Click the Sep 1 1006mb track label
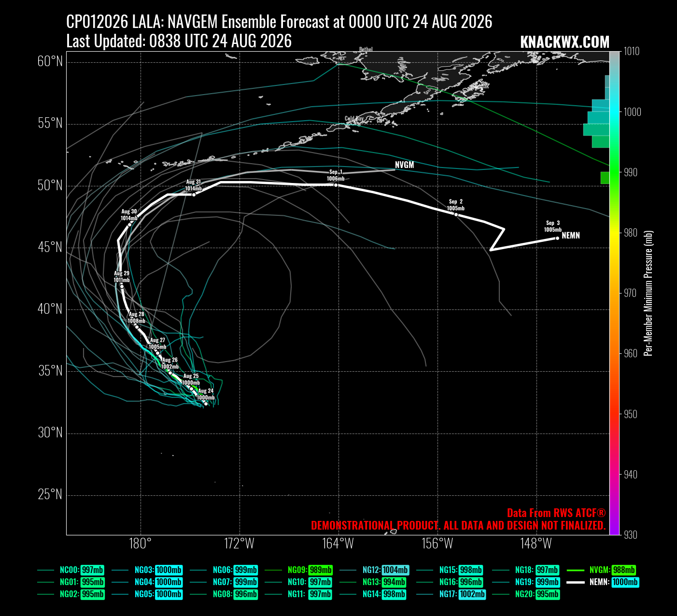This screenshot has width=677, height=616. (336, 175)
